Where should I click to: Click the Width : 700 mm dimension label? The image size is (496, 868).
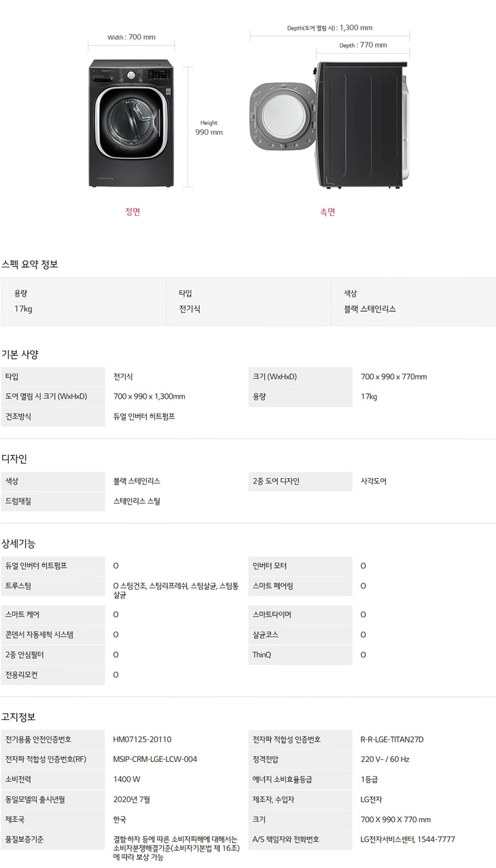[131, 37]
